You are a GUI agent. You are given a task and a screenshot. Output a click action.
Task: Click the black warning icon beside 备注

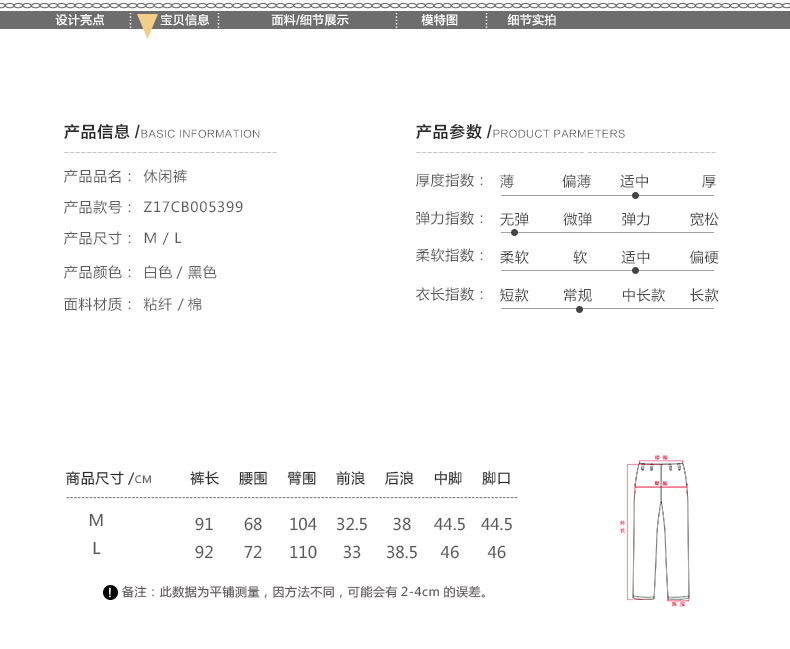pyautogui.click(x=110, y=593)
